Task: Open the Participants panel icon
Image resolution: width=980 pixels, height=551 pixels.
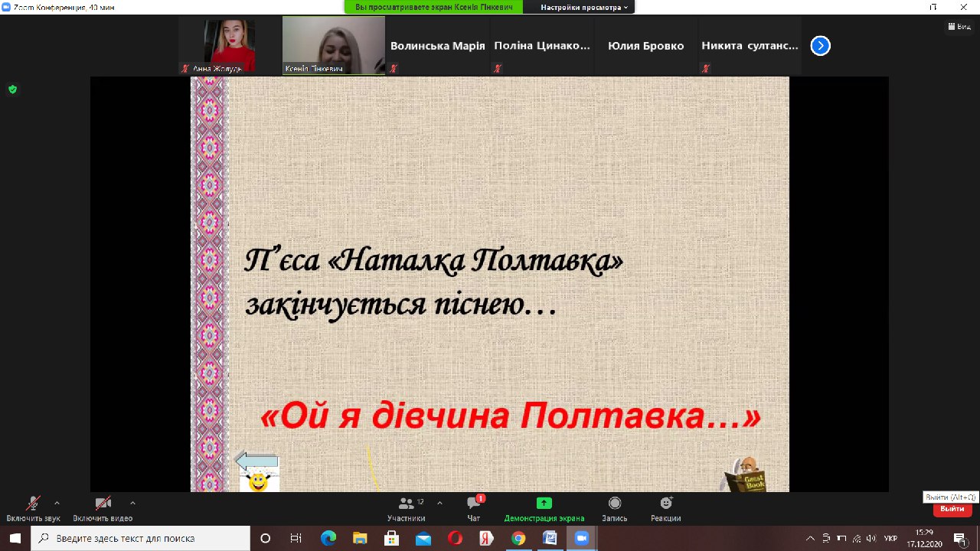Action: [x=406, y=504]
